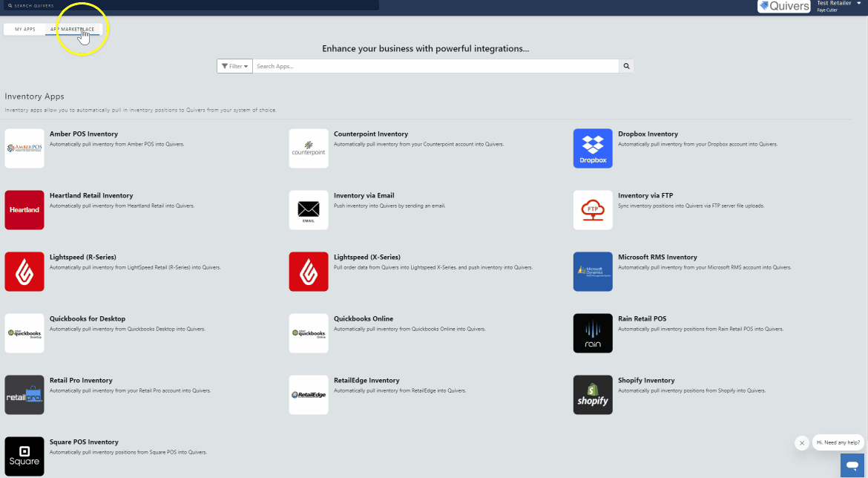Click the Quivers logo in the header

coord(784,6)
